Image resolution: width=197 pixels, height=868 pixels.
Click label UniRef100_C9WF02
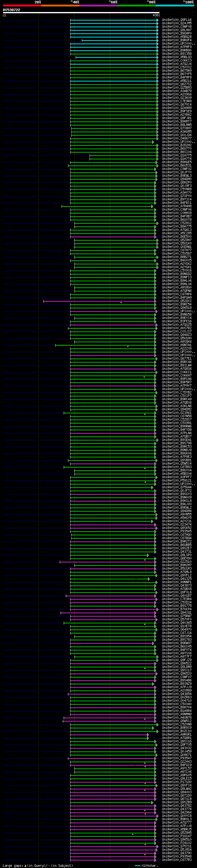click(177, 169)
